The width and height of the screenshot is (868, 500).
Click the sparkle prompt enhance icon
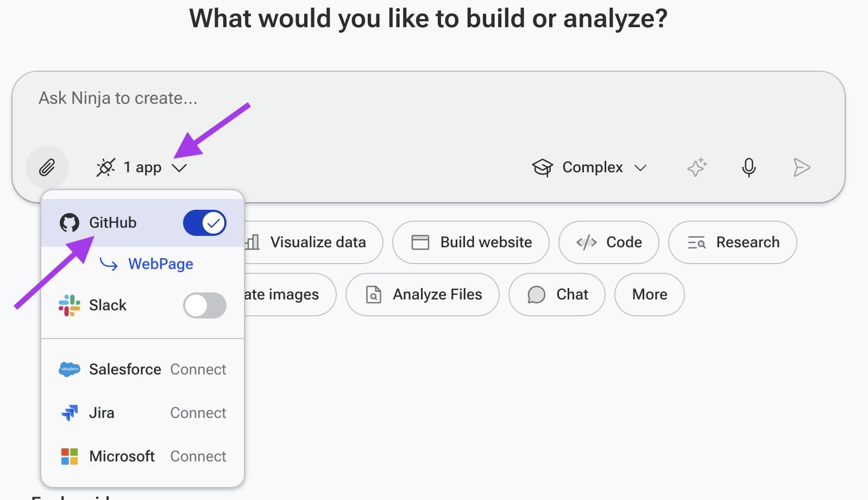(x=697, y=167)
